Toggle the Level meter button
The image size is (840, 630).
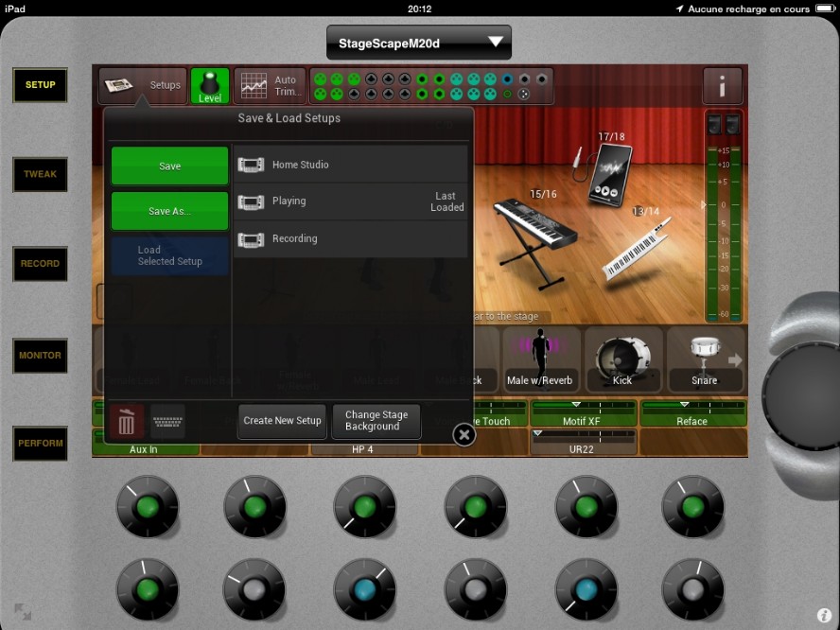coord(209,86)
